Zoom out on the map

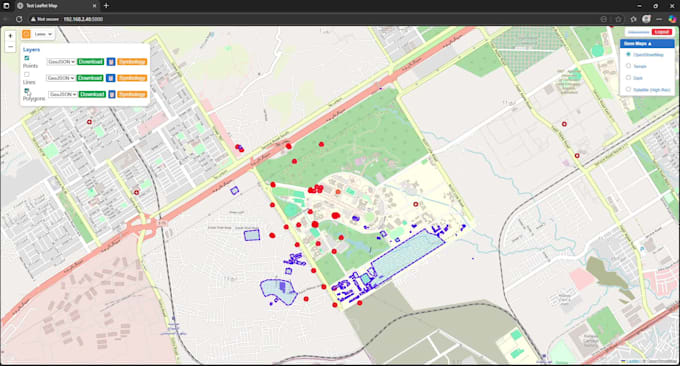(10, 46)
